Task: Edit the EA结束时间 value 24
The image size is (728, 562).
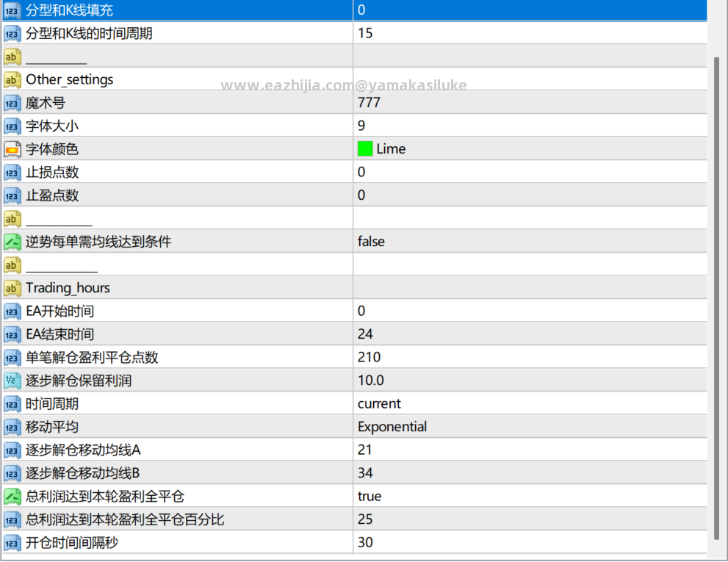Action: 530,334
